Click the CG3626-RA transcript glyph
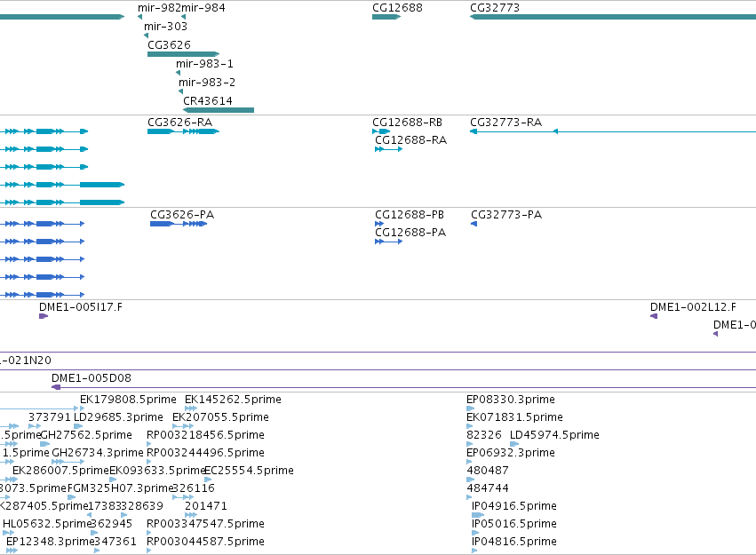The height and width of the screenshot is (555, 756). pyautogui.click(x=184, y=131)
